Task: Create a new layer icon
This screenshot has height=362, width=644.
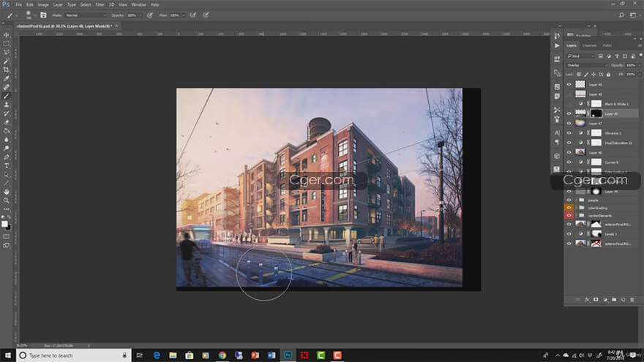Action: (x=623, y=300)
